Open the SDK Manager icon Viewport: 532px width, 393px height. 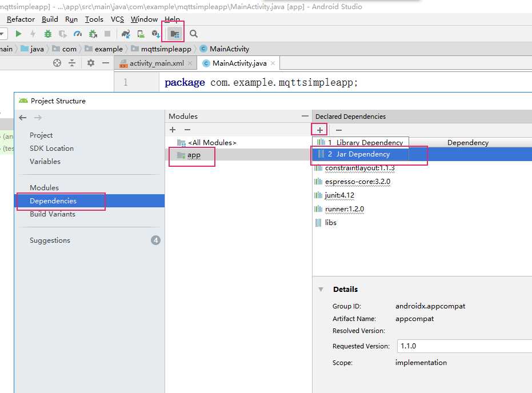pos(156,34)
